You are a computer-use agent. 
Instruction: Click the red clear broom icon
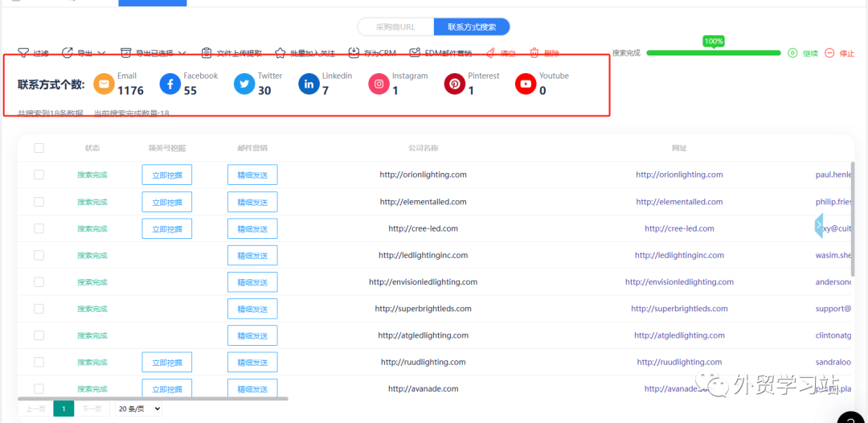coord(490,53)
